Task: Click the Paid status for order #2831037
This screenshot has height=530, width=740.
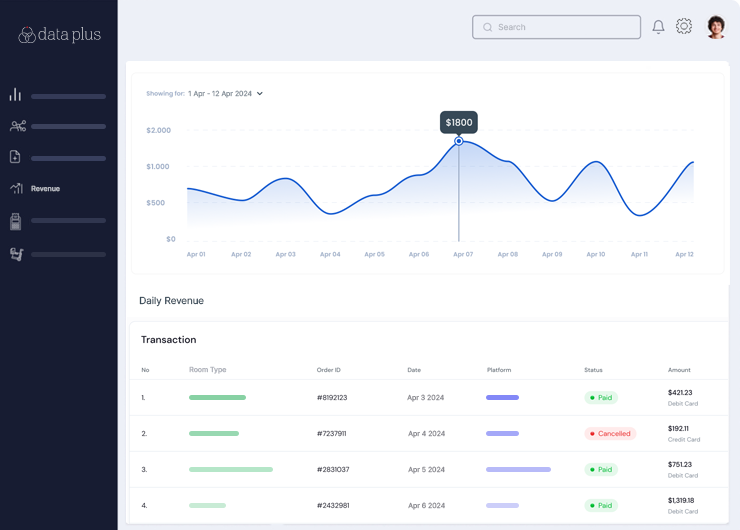Action: (x=601, y=470)
